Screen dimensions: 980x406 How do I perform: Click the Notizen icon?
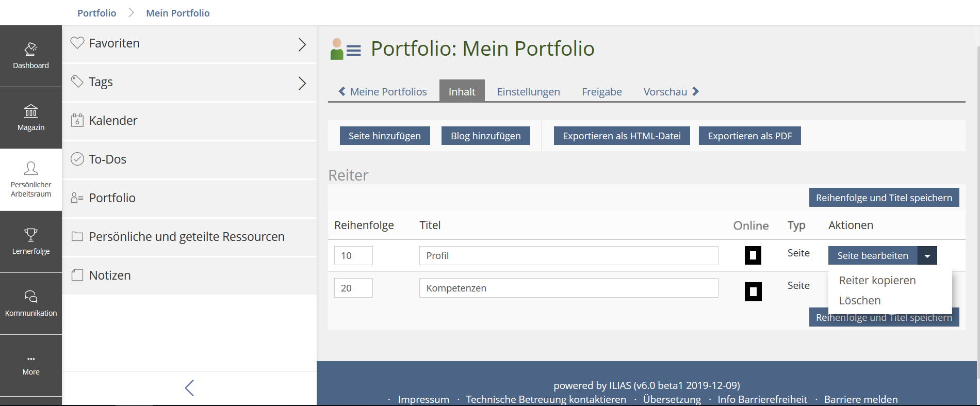[x=77, y=275]
